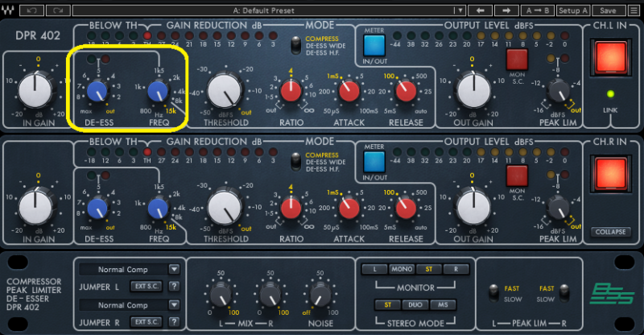The width and height of the screenshot is (644, 335).
Task: Click the Waves logo icon at top left
Action: point(9,10)
